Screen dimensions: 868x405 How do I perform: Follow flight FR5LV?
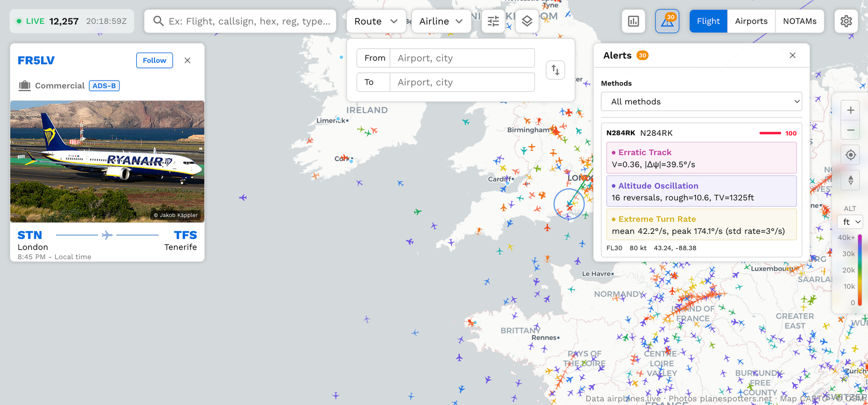click(x=155, y=61)
